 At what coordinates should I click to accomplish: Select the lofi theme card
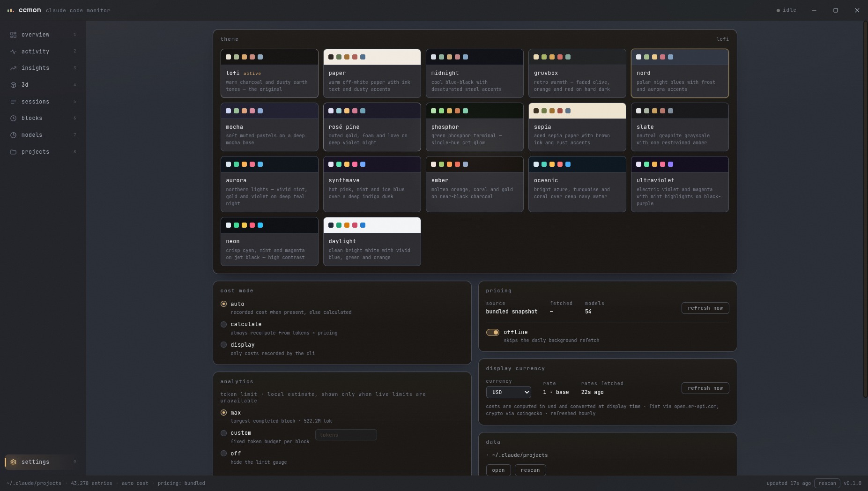click(x=269, y=73)
